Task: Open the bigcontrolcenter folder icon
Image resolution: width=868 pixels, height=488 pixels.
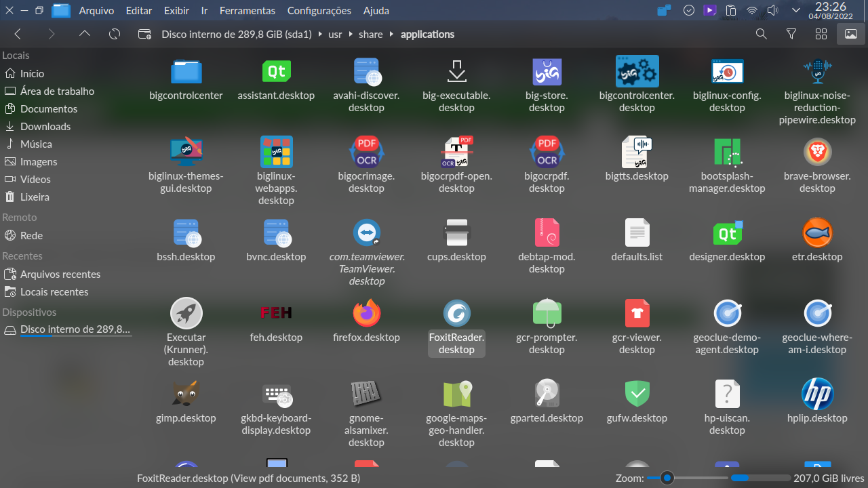Action: tap(186, 72)
